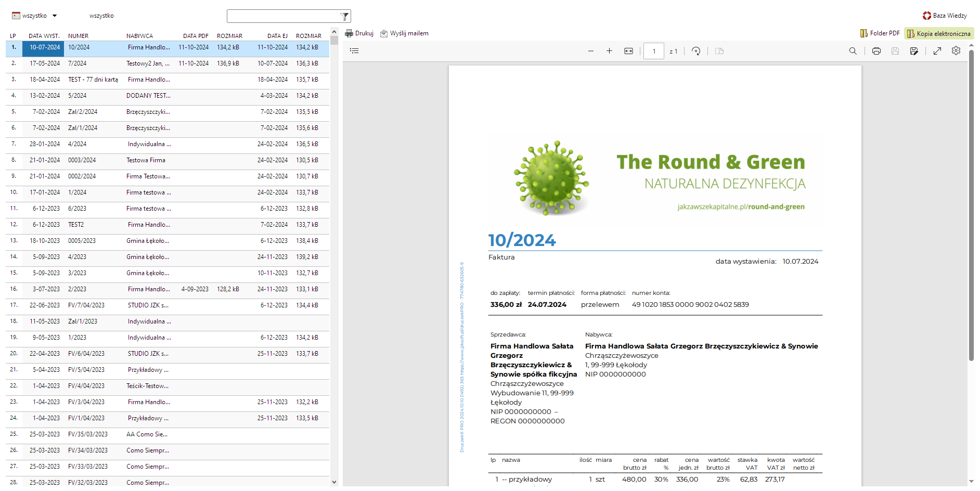The width and height of the screenshot is (980, 491).
Task: Open PDF search magnifier
Action: 853,51
